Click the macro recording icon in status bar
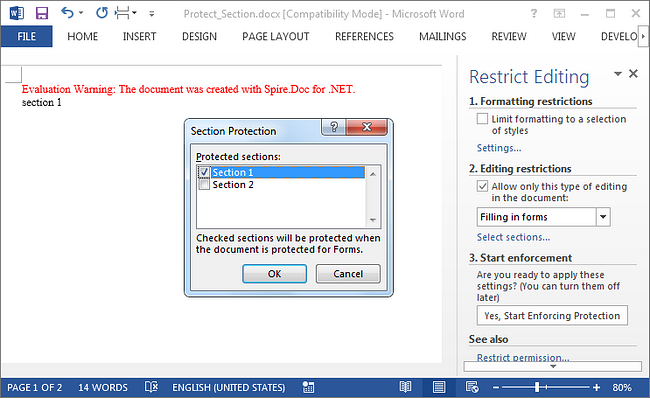 click(x=308, y=387)
